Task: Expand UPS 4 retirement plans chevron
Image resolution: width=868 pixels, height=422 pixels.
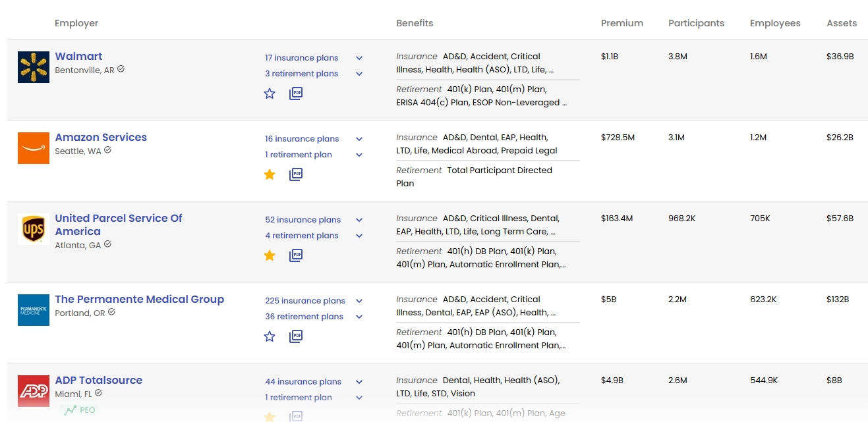Action: (x=359, y=236)
